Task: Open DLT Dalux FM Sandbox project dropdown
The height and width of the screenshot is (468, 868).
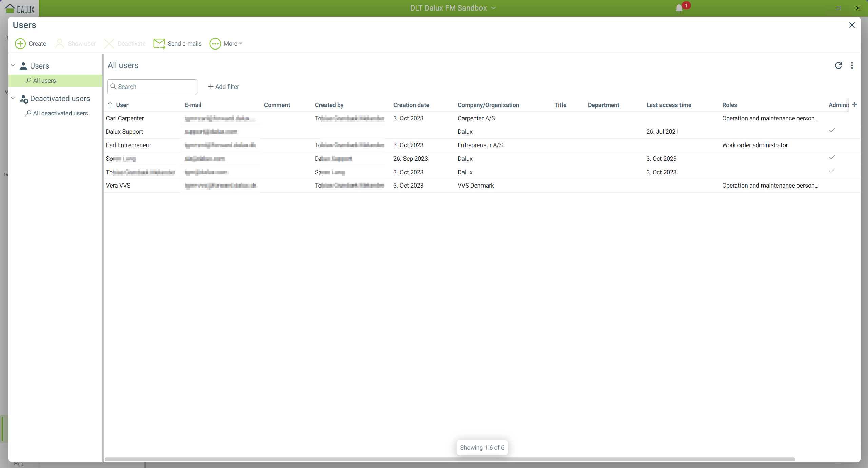Action: click(x=453, y=8)
